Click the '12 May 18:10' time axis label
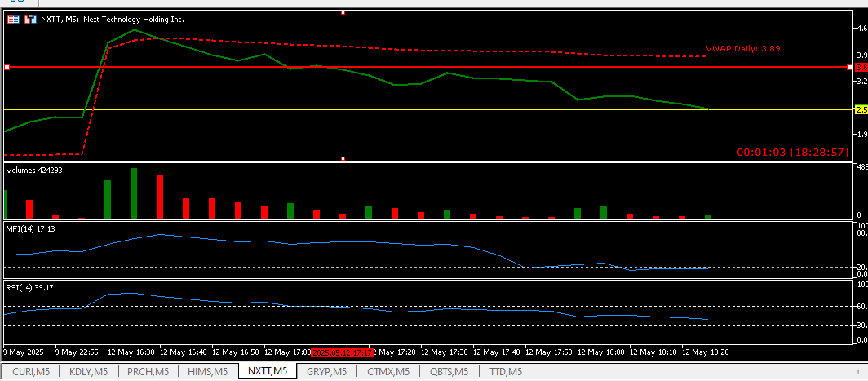Image resolution: width=868 pixels, height=381 pixels. pyautogui.click(x=653, y=352)
